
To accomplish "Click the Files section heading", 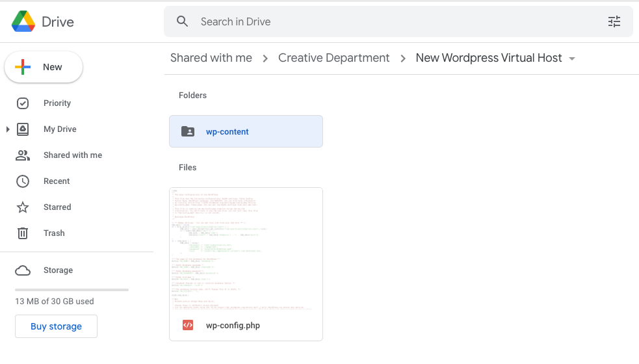I will point(187,168).
